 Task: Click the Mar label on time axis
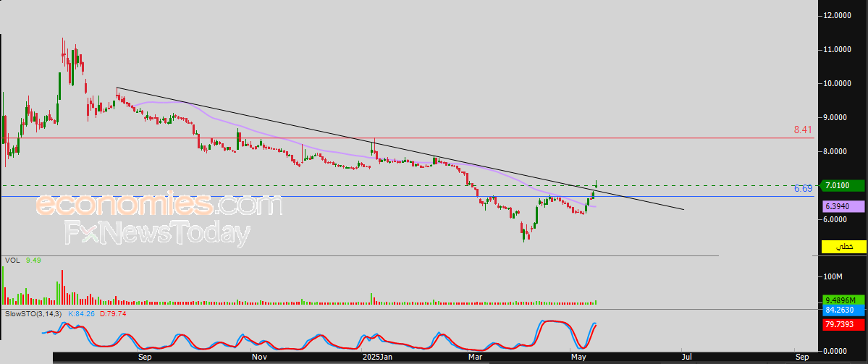(x=475, y=358)
